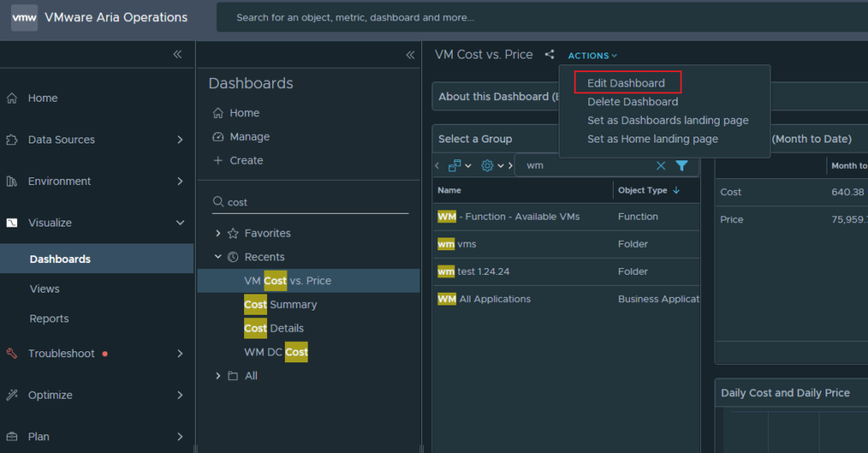The height and width of the screenshot is (453, 868).
Task: Open the WM DC Cost dashboard
Action: 275,352
